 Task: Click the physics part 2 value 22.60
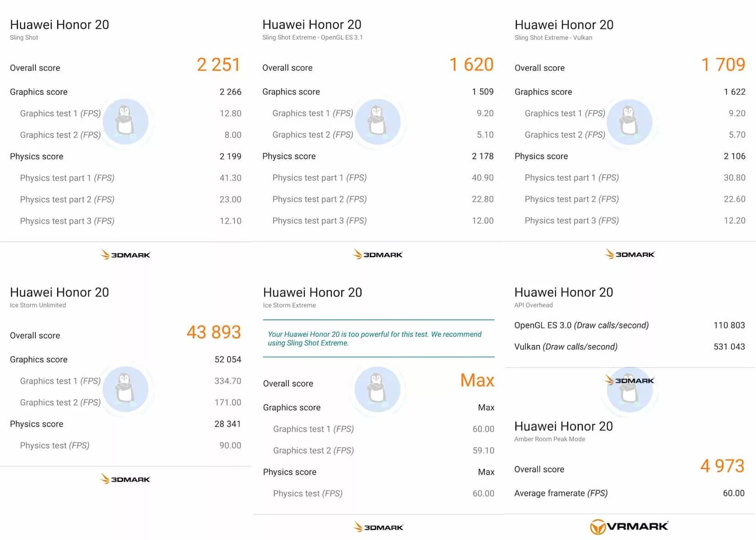734,199
